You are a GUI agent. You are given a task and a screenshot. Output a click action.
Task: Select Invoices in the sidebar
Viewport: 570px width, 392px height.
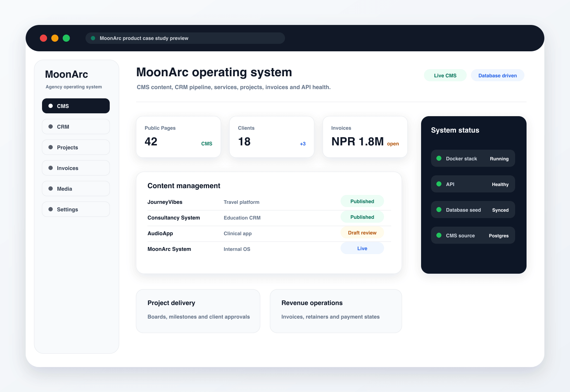76,168
